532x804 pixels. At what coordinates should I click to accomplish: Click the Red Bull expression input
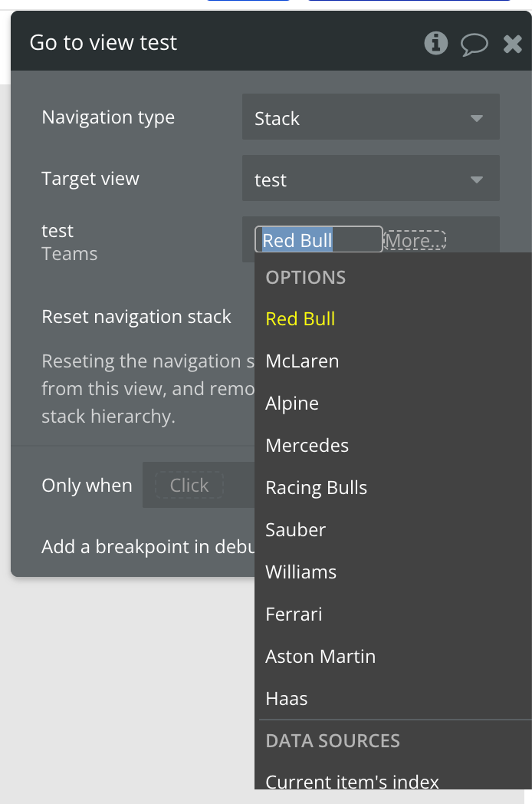pyautogui.click(x=318, y=239)
